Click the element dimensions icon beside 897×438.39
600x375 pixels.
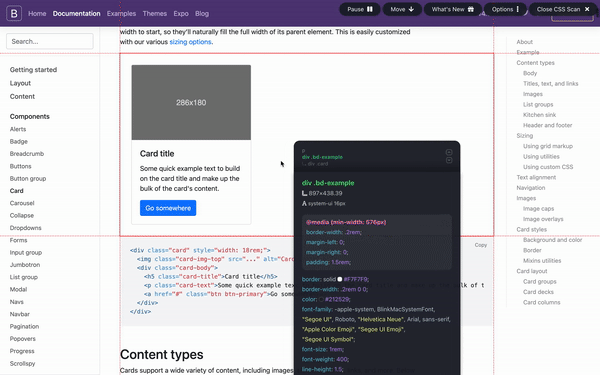(x=305, y=193)
